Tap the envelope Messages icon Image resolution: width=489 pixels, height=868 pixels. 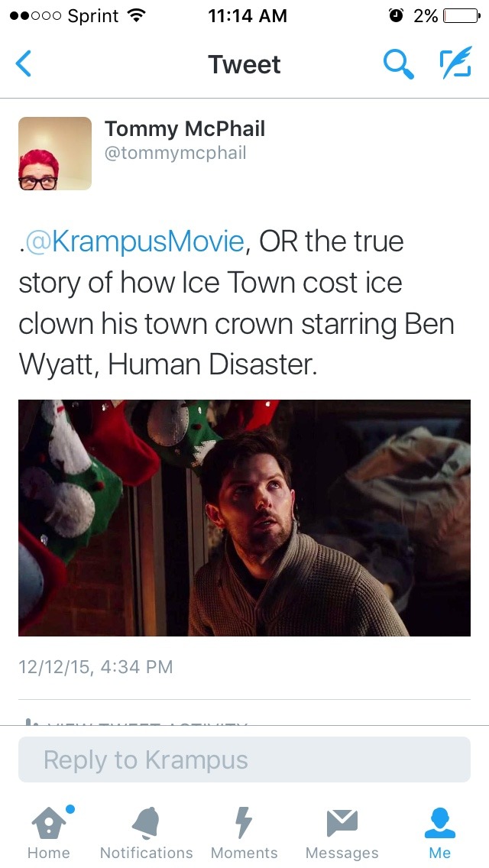(x=342, y=823)
